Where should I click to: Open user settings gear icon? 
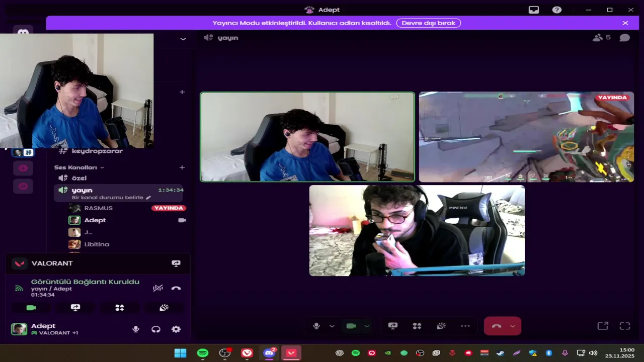tap(176, 329)
